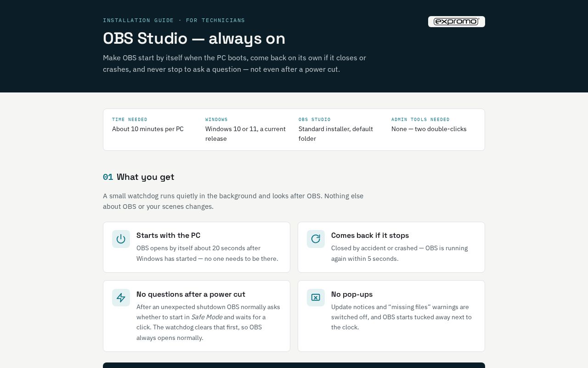Click 'Starts with the PC' card title
The height and width of the screenshot is (368, 588).
168,235
